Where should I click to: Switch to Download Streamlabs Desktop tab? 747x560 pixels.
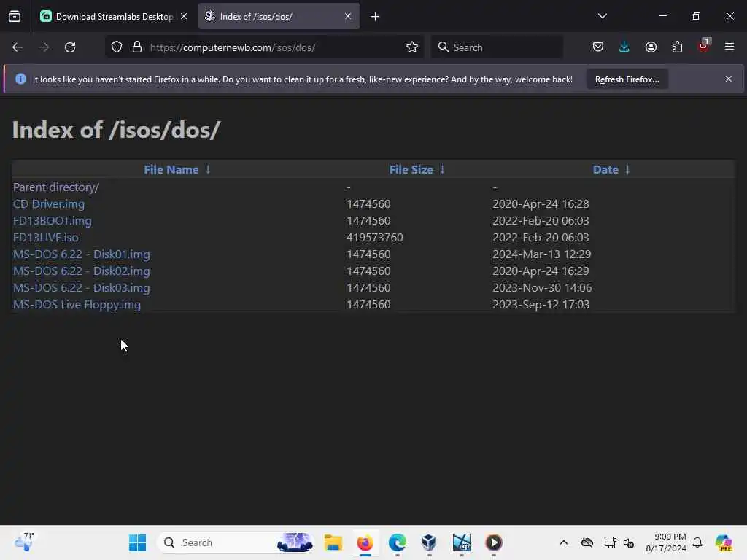114,17
